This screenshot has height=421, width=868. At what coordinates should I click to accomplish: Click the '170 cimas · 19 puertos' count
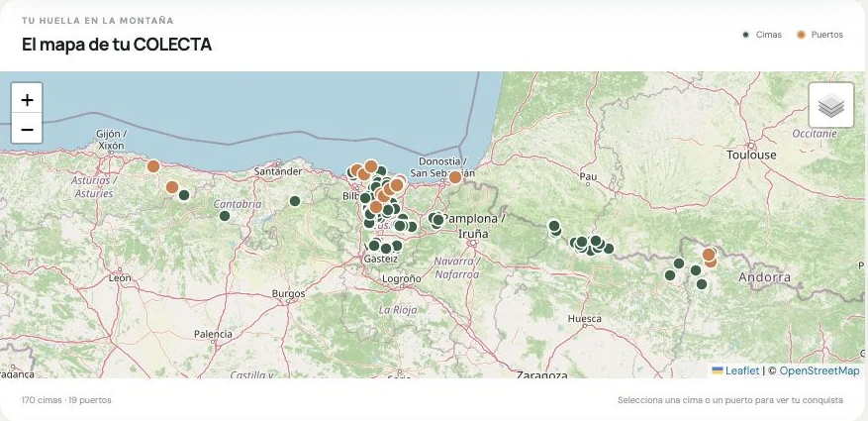pos(66,400)
